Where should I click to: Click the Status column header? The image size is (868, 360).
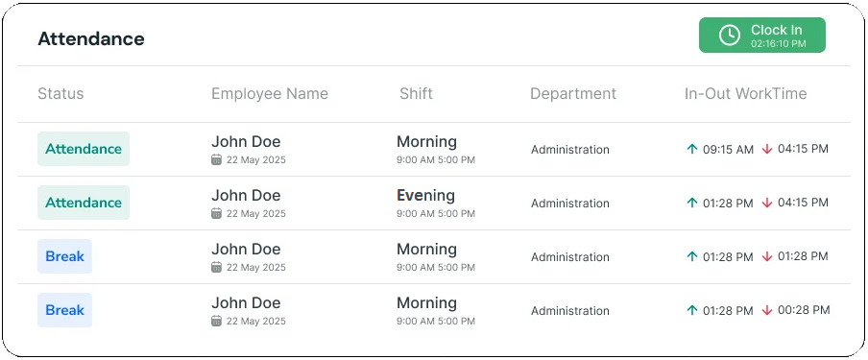point(60,94)
